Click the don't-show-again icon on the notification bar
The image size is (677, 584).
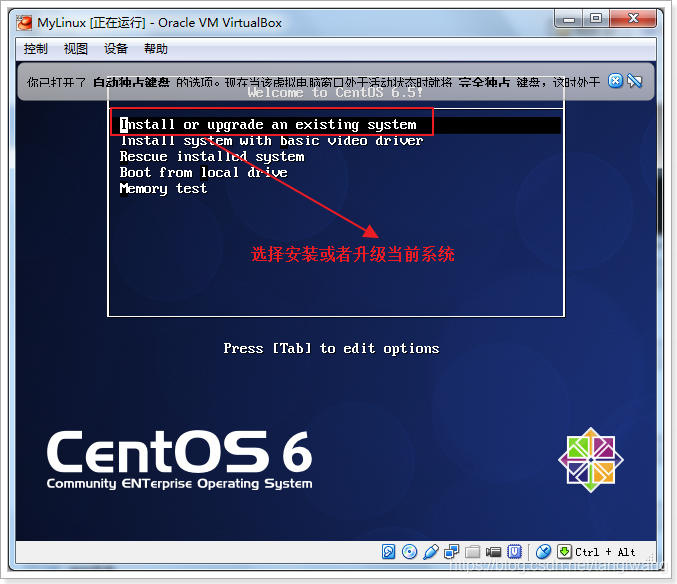635,81
